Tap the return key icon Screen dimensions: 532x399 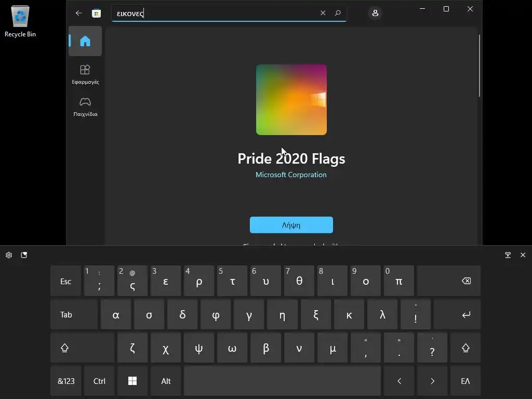coord(457,314)
